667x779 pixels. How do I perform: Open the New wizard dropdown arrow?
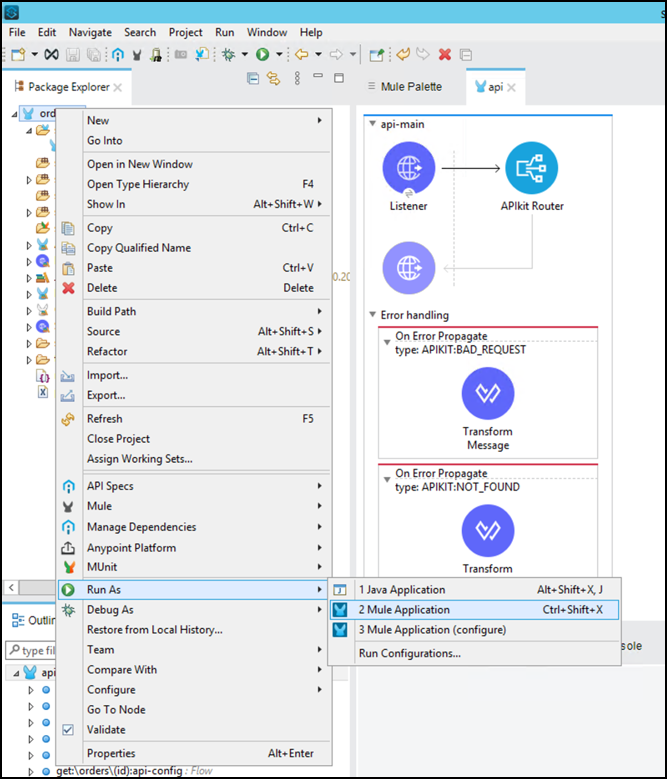coord(34,54)
